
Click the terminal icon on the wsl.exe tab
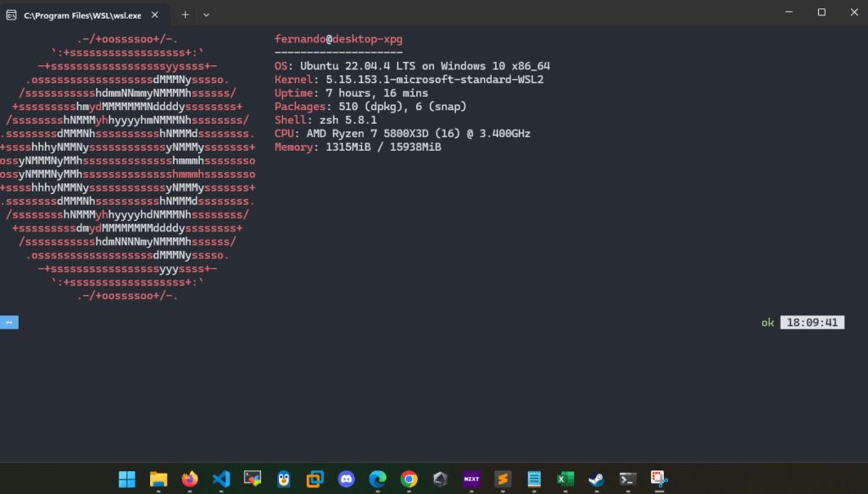pos(14,14)
